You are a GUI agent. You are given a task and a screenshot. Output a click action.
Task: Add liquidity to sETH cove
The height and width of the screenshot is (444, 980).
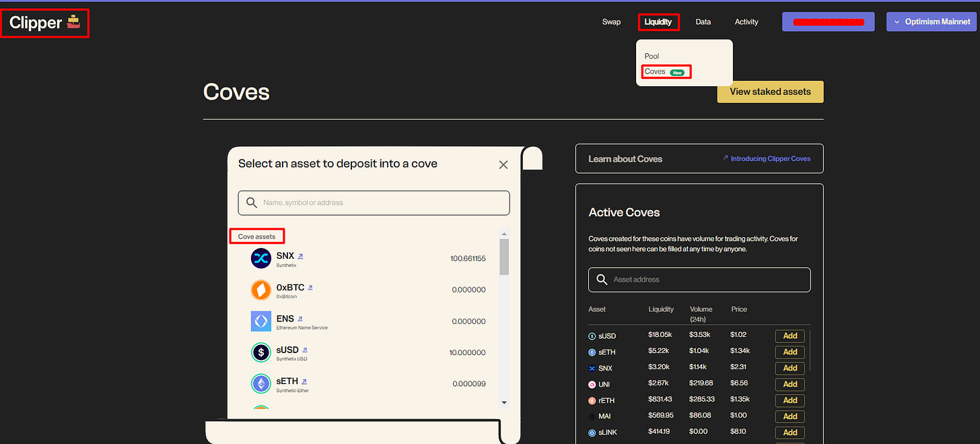[790, 352]
